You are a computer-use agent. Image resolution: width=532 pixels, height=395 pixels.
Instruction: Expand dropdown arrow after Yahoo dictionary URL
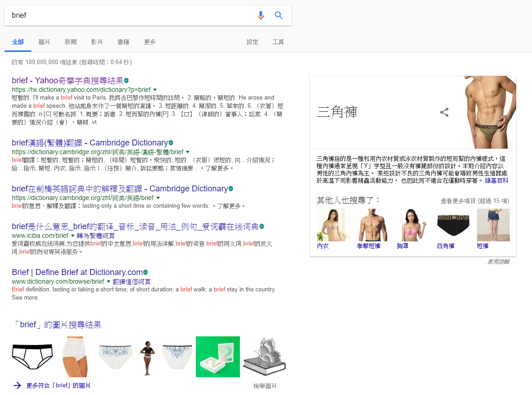pyautogui.click(x=155, y=90)
